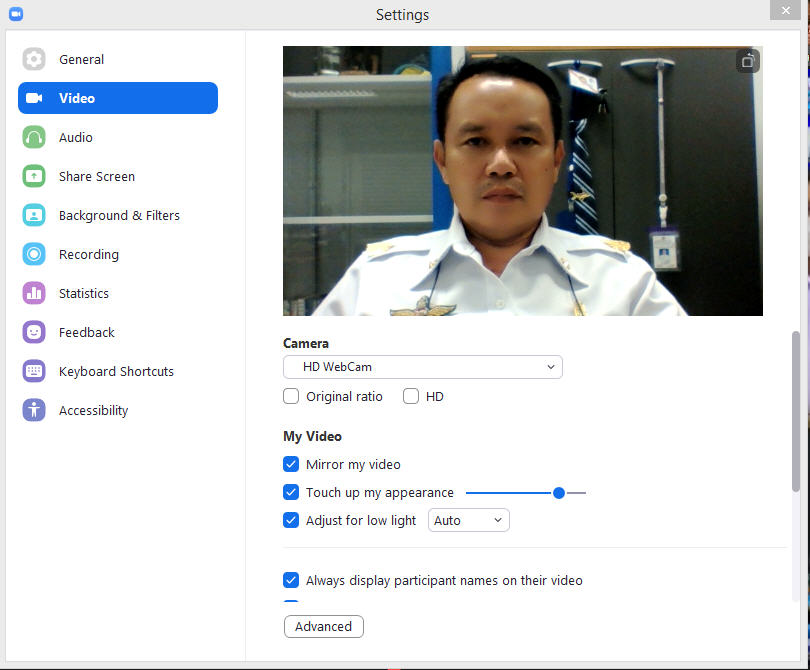Open the HD WebCam camera dropdown
This screenshot has height=670, width=810.
point(422,367)
